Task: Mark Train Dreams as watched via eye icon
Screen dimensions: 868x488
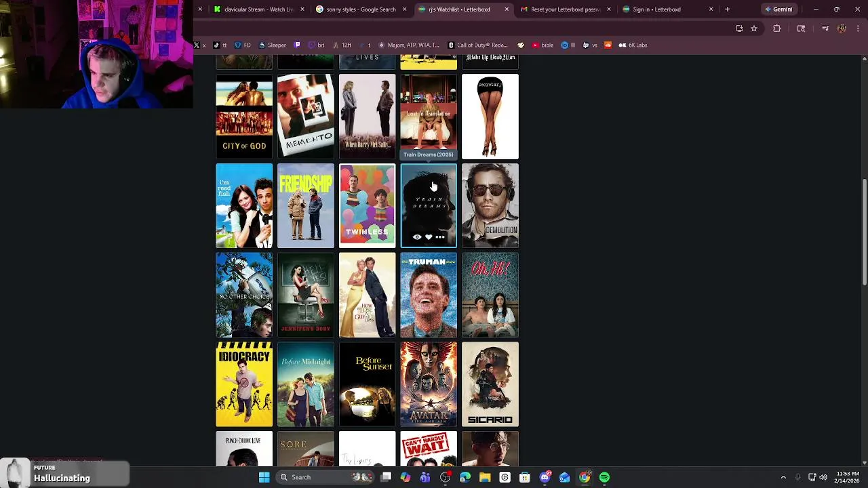Action: pyautogui.click(x=417, y=237)
